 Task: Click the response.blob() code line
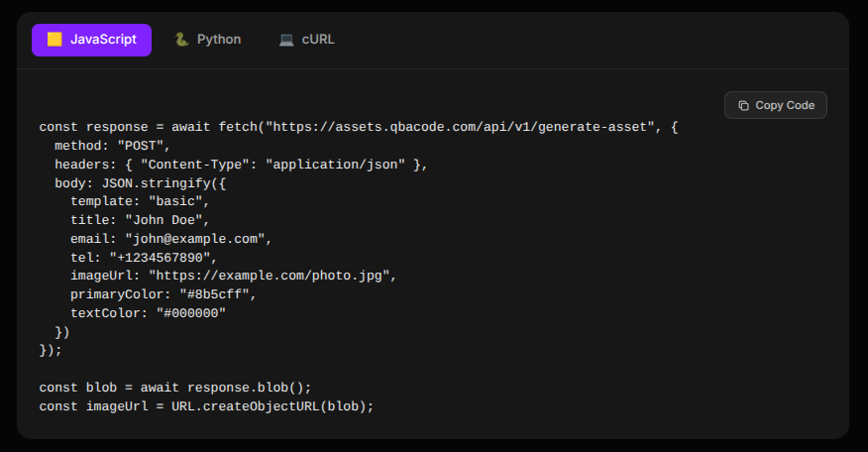175,388
